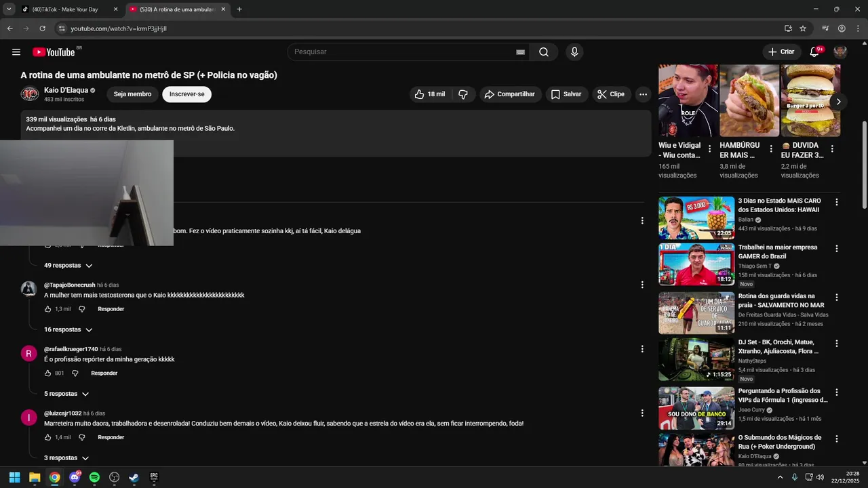Open Epic Games launcher from taskbar

tap(154, 477)
